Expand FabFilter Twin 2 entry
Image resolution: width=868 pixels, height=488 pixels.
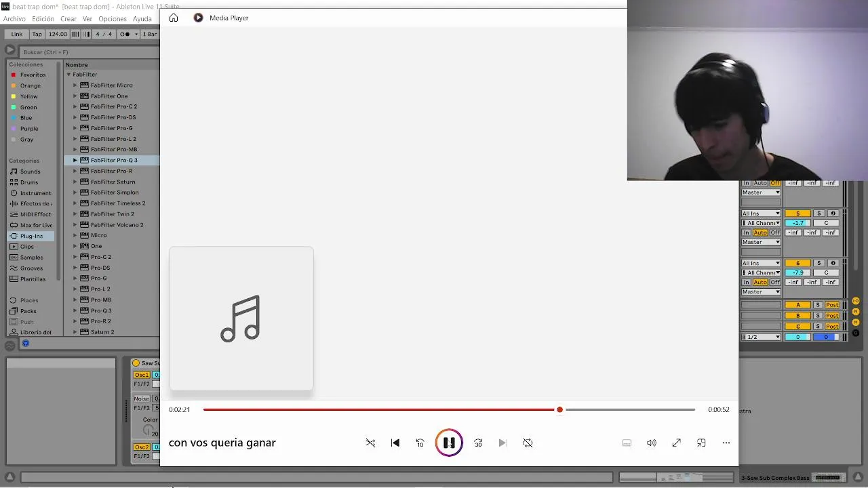click(x=75, y=214)
